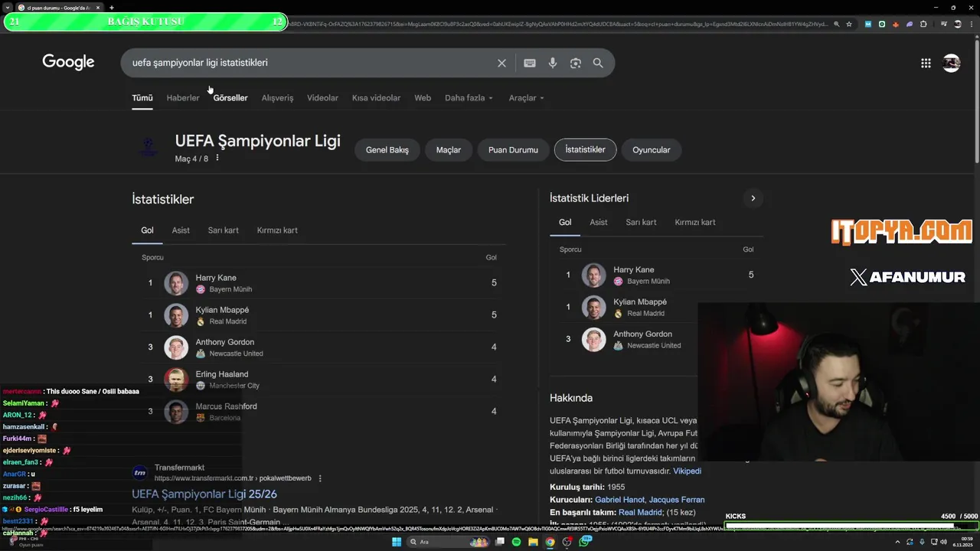Click the Chrome taskbar icon
Image resolution: width=980 pixels, height=551 pixels.
click(x=550, y=542)
